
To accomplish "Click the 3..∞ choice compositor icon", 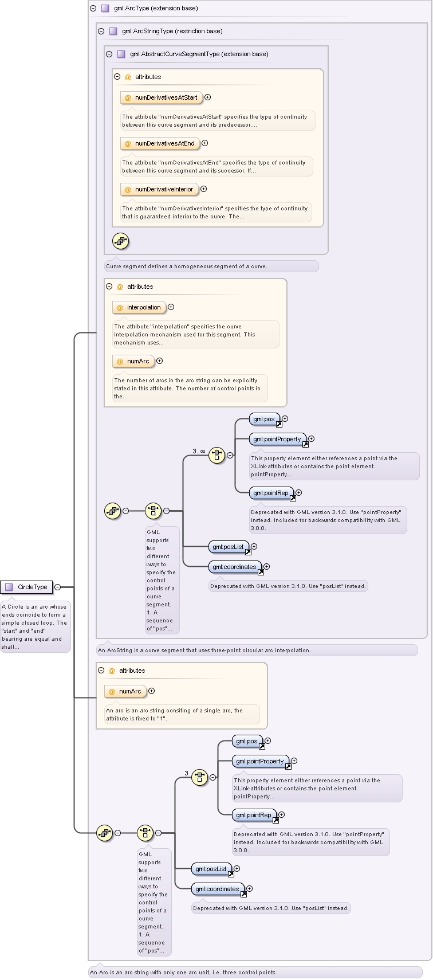I will [216, 456].
